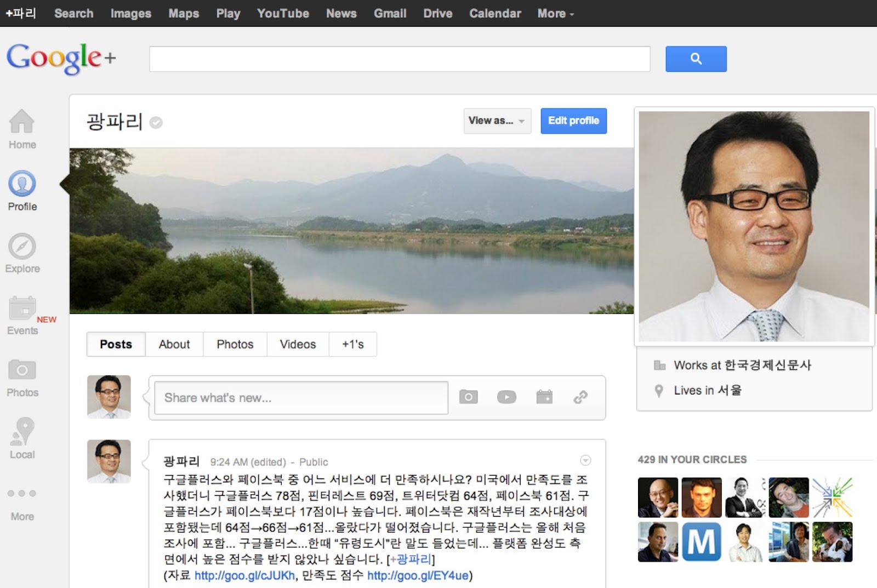Open the Local map pin icon
Viewport: 877px width, 588px height.
pos(22,431)
